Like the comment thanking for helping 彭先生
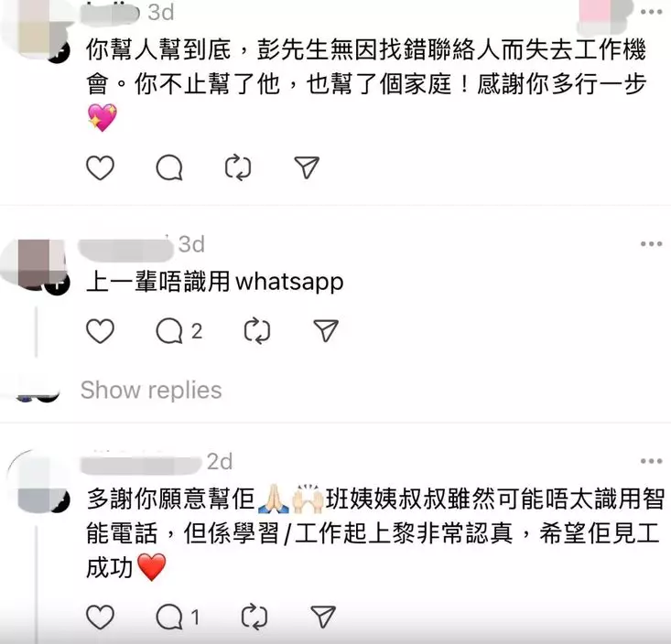The height and width of the screenshot is (644, 671). 100,167
